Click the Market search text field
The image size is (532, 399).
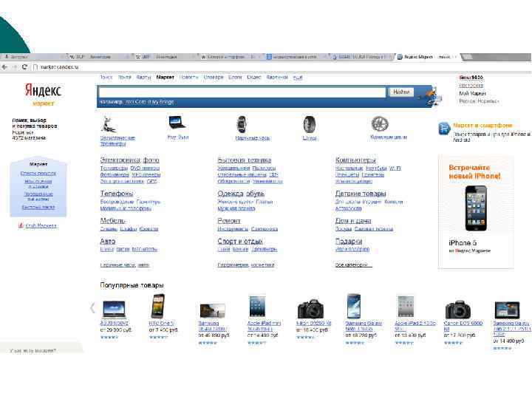(x=242, y=92)
